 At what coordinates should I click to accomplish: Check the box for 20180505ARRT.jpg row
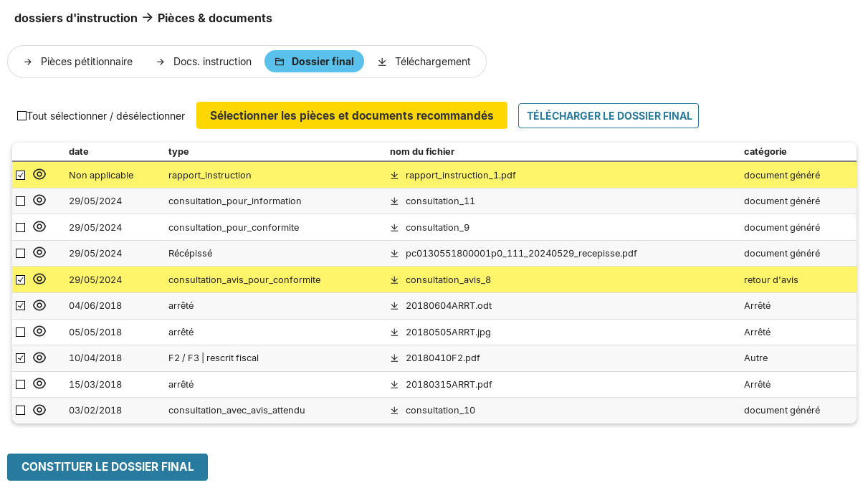click(x=21, y=332)
